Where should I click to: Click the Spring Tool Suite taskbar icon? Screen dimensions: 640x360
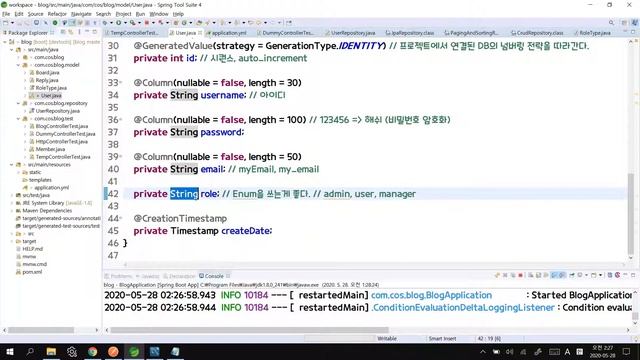click(134, 351)
